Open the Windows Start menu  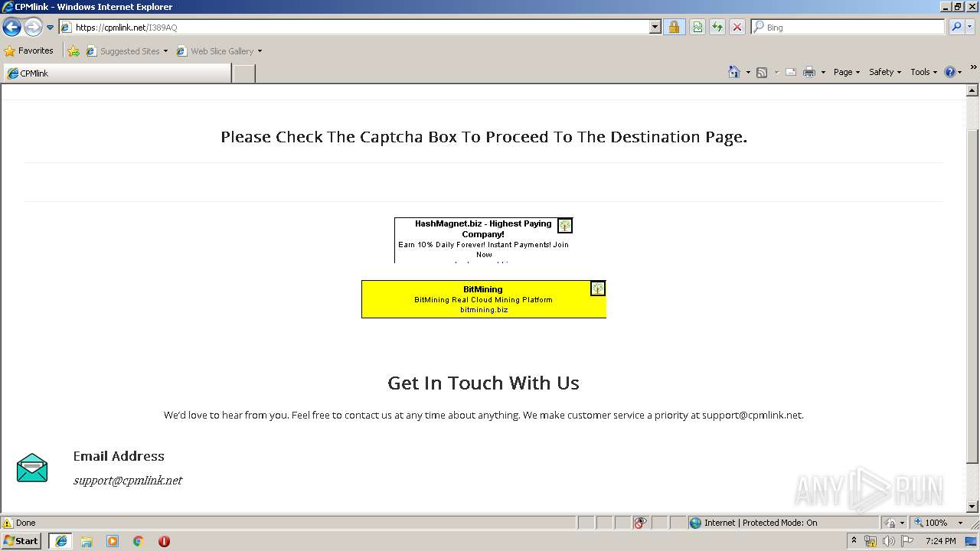[x=21, y=541]
